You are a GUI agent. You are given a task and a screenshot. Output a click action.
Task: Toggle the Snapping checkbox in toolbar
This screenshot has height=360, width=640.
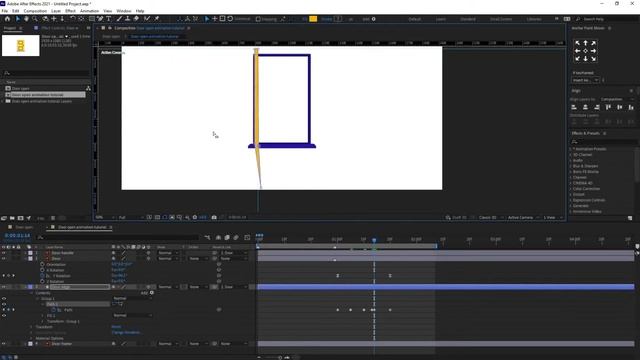(258, 19)
